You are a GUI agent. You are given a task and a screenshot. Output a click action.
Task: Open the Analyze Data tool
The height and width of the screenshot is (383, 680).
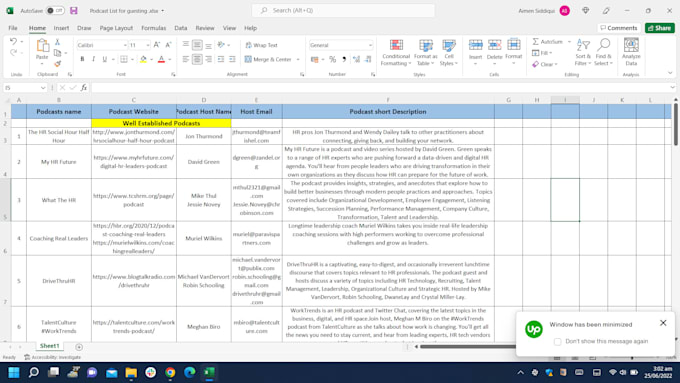[x=631, y=52]
